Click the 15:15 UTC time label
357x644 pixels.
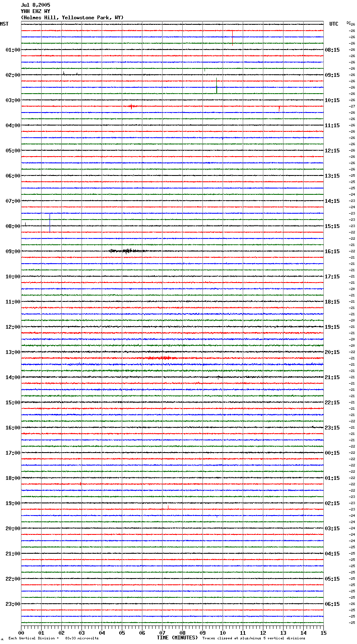click(332, 226)
